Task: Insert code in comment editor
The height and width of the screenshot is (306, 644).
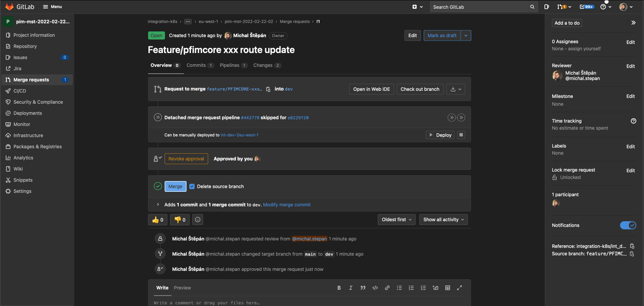Action: (375, 288)
